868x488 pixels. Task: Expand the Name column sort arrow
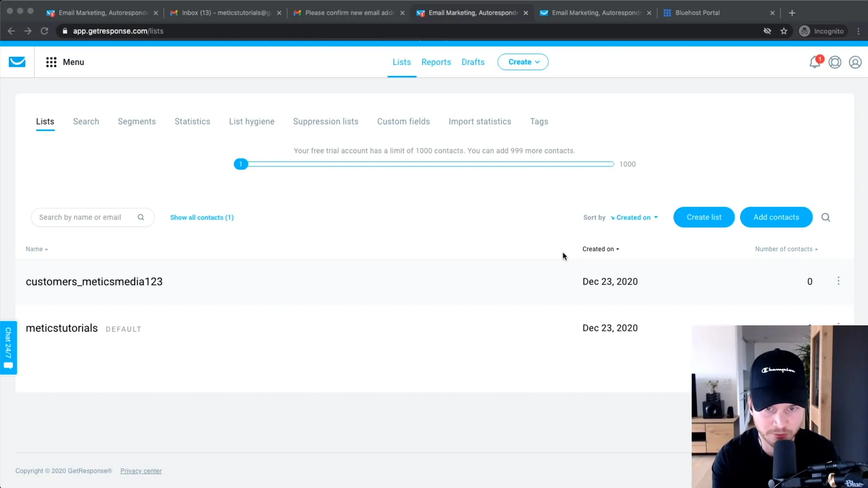pos(46,249)
